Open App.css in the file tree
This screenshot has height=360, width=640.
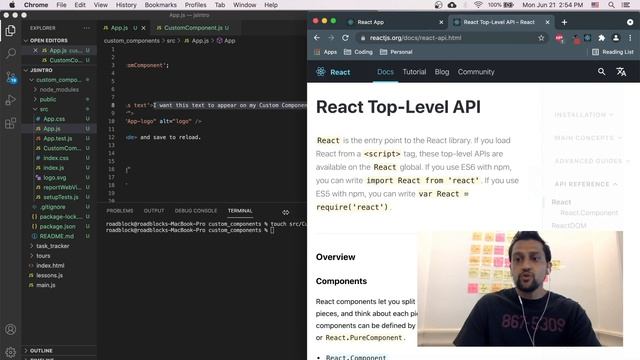54,119
